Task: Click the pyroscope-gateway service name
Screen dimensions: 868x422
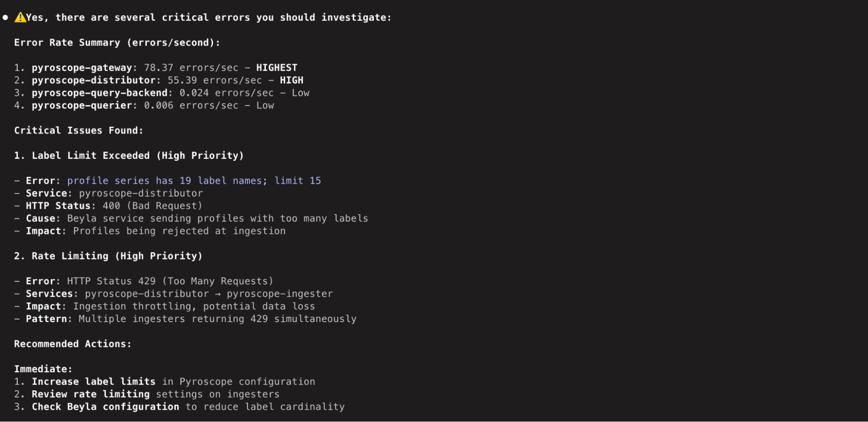Action: coord(82,68)
